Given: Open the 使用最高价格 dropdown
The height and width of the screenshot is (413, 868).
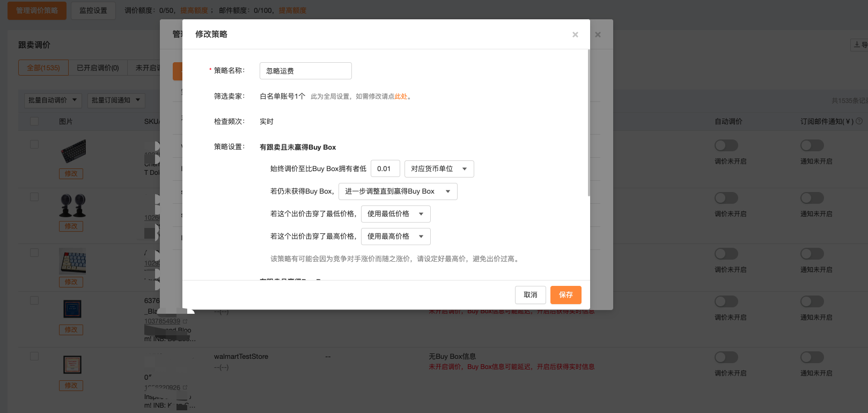Looking at the screenshot, I should point(395,237).
